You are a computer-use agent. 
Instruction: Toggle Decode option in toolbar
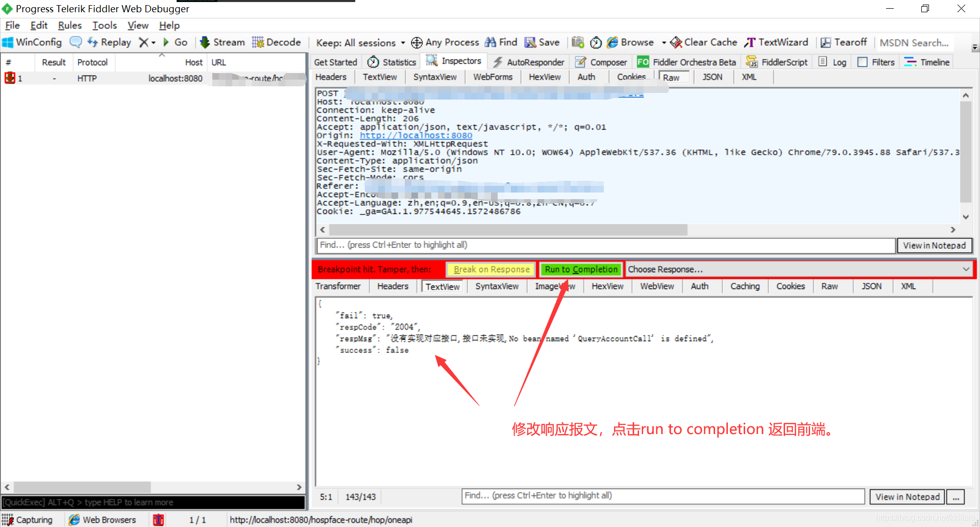coord(276,42)
